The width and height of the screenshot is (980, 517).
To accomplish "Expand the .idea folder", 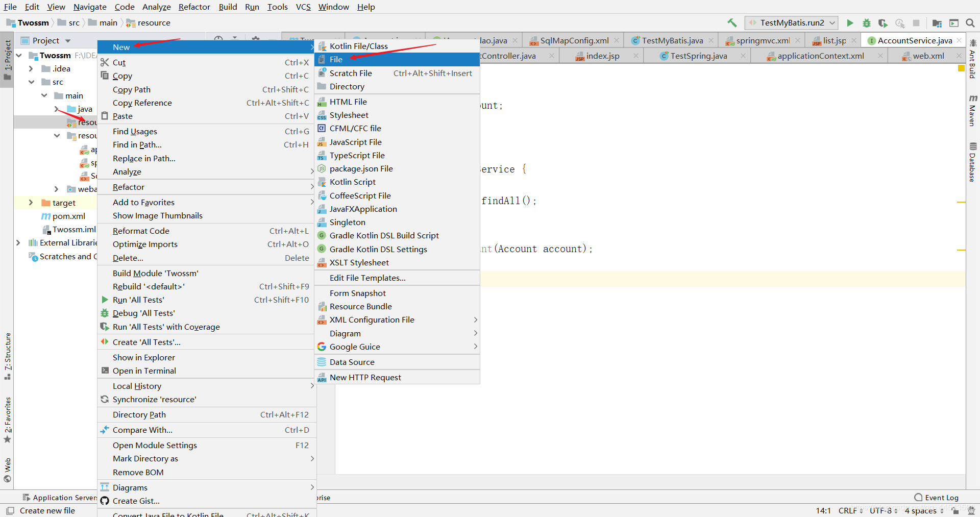I will 31,68.
